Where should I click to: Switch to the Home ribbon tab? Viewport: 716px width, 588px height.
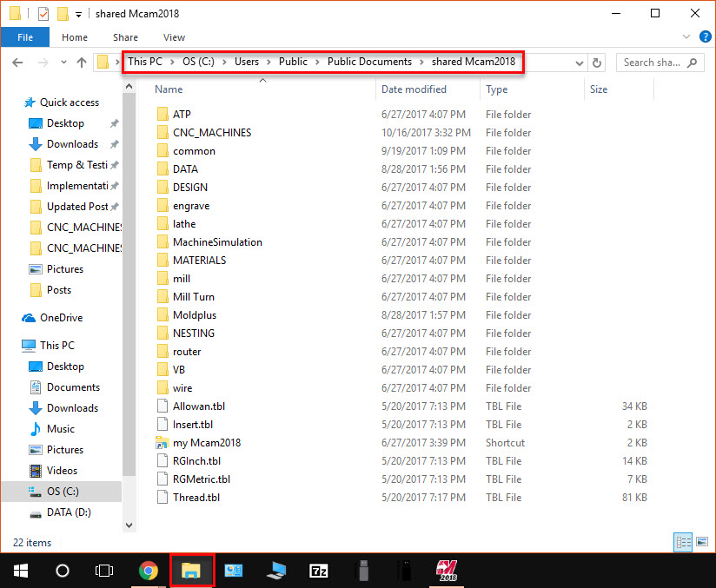75,37
